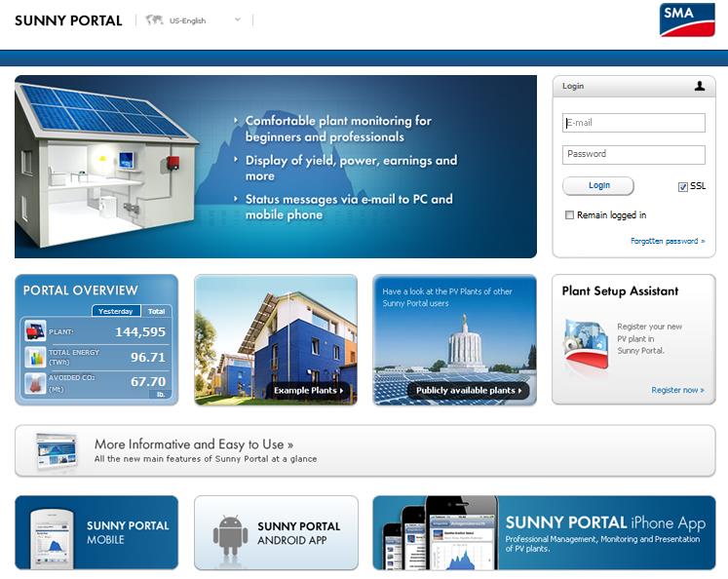Click 'Professional Management, Monitoring' description text
The width and height of the screenshot is (728, 579).
[x=602, y=544]
